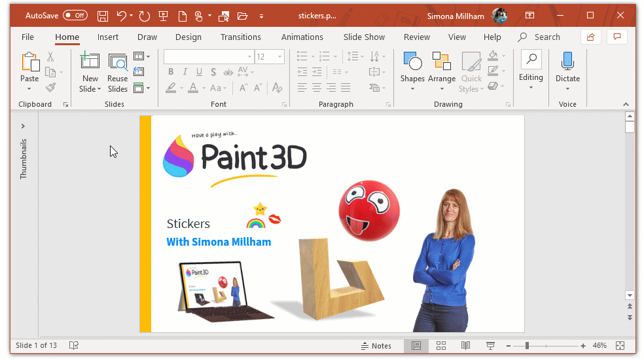Open the Arrange dropdown
The image size is (644, 359).
click(442, 89)
